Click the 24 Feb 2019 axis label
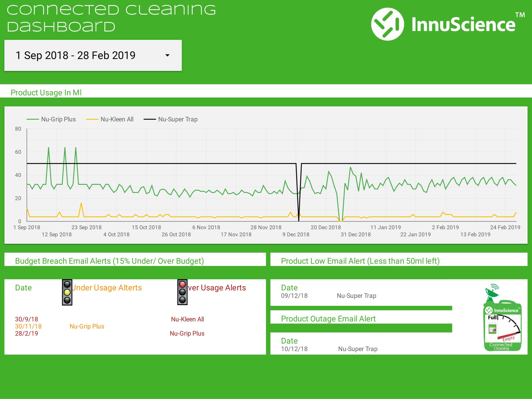 pos(505,227)
